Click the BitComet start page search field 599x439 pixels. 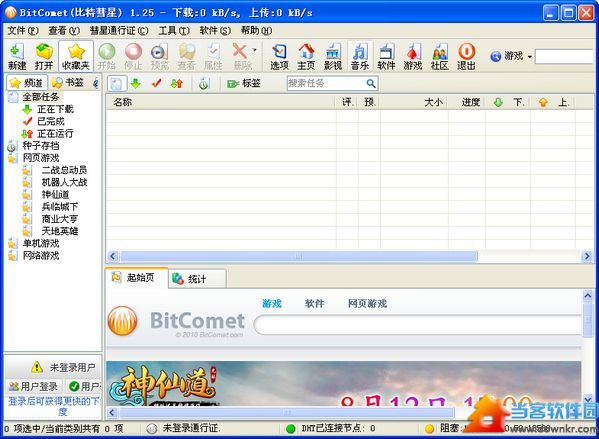[x=418, y=325]
